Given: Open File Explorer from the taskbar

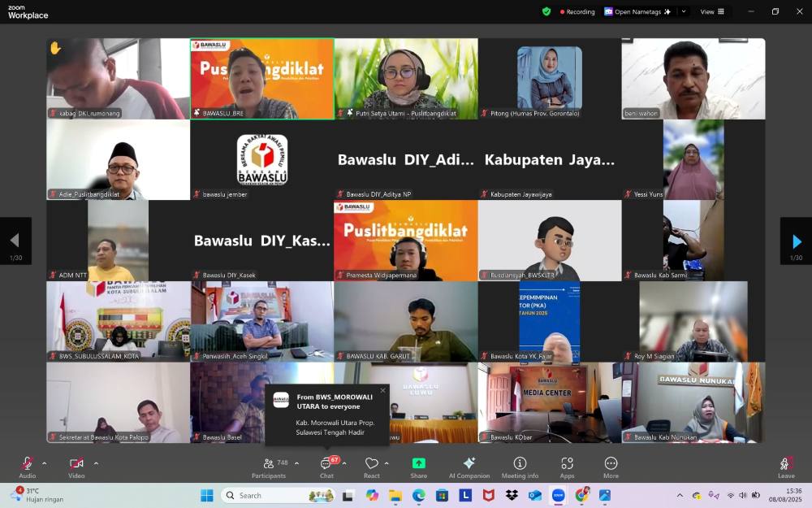Looking at the screenshot, I should [x=395, y=496].
